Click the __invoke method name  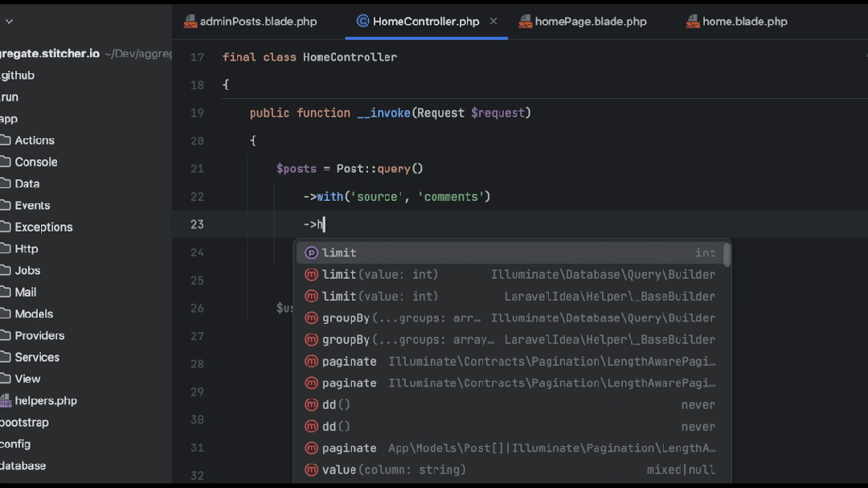(x=383, y=113)
